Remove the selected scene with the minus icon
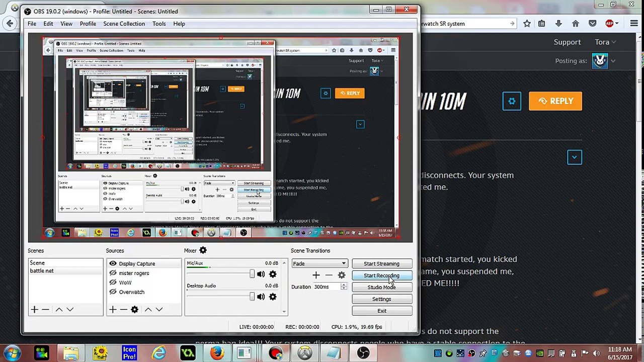 click(x=46, y=310)
